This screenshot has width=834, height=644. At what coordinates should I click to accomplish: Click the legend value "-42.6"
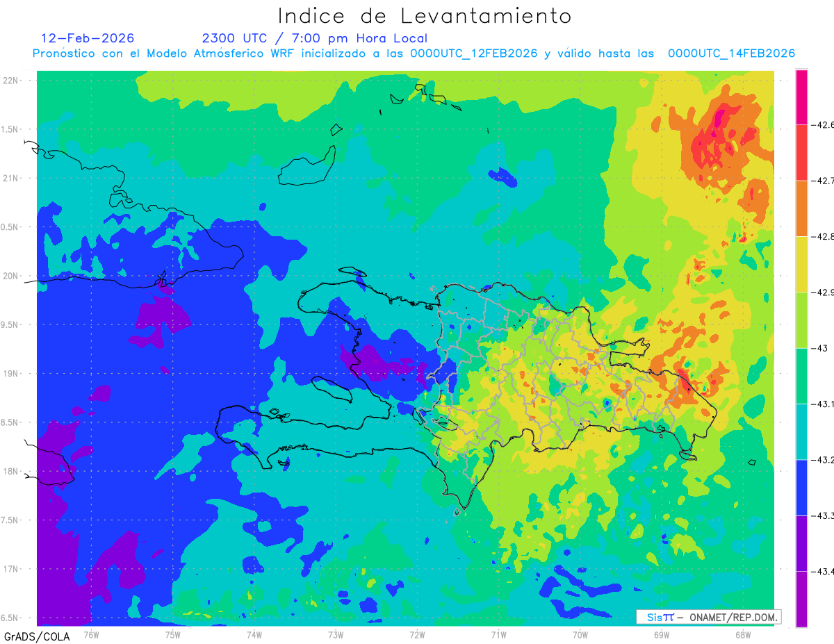823,125
